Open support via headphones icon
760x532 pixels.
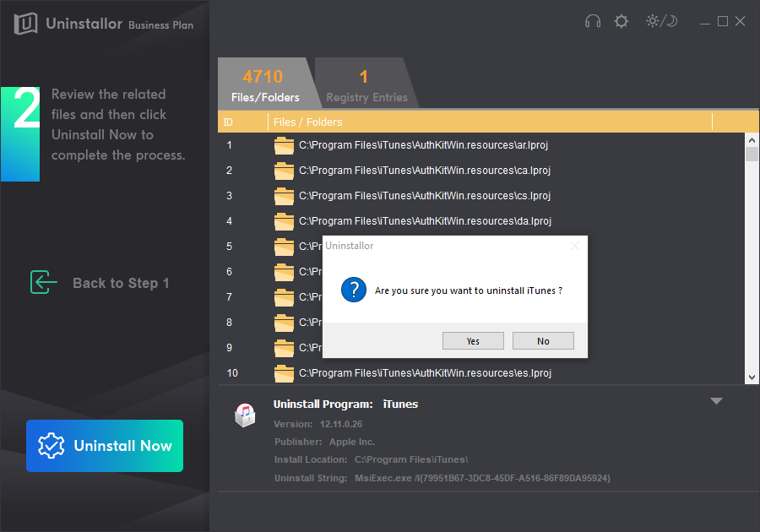point(592,21)
